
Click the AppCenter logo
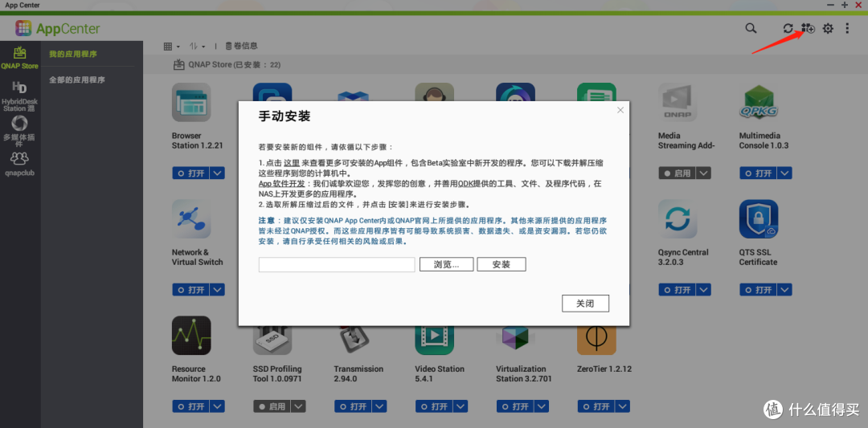[58, 28]
